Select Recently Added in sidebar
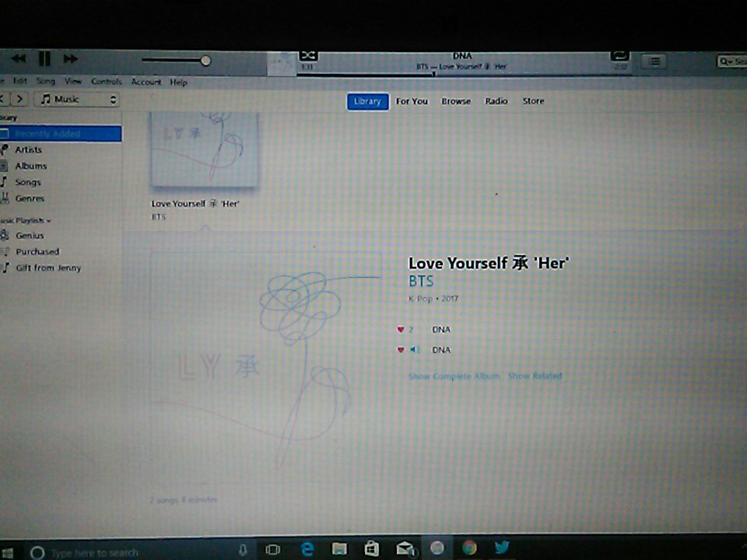 [61, 134]
